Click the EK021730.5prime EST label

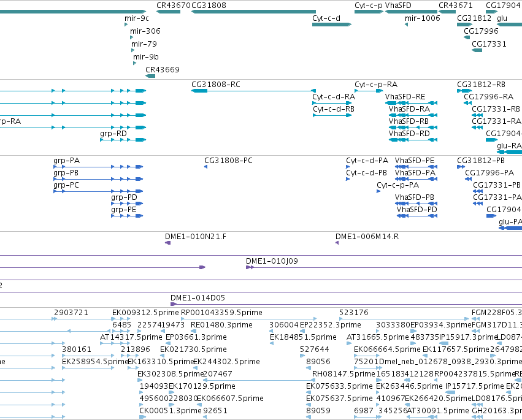click(x=193, y=349)
